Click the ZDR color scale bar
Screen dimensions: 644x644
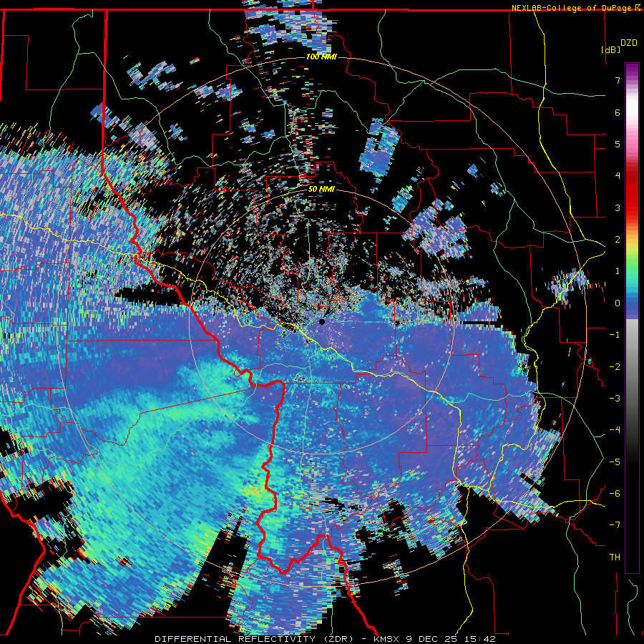pyautogui.click(x=632, y=318)
